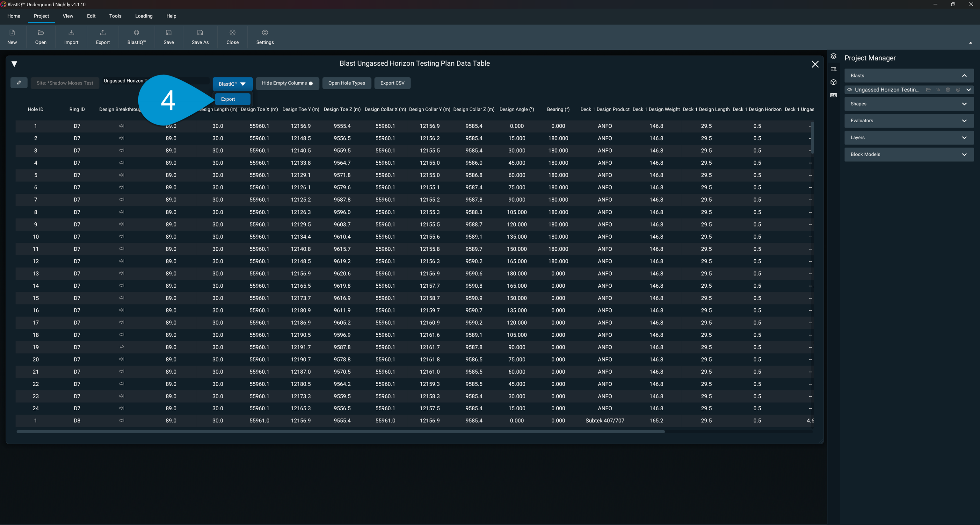Screen dimensions: 980x525
Task: Open the DEV sidebar panel icon
Action: (x=833, y=95)
